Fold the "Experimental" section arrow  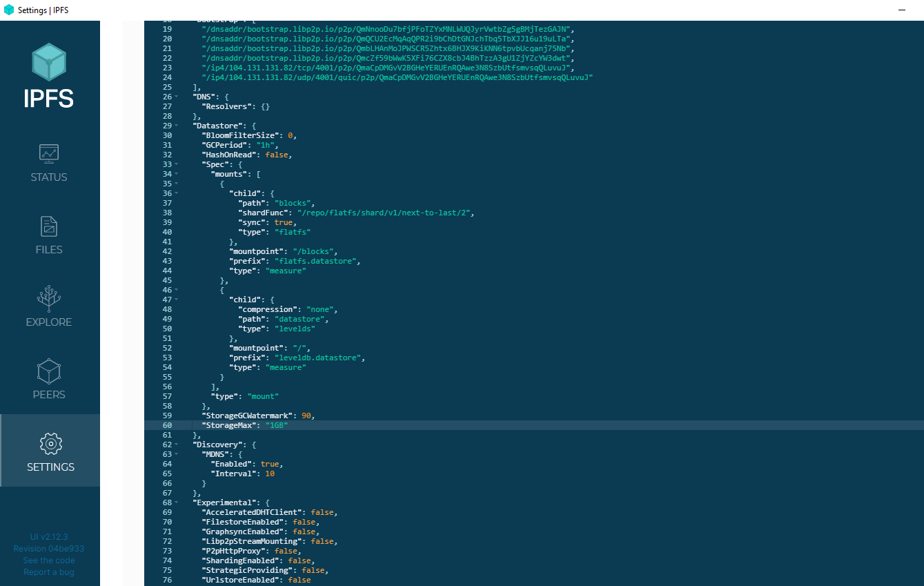point(176,503)
